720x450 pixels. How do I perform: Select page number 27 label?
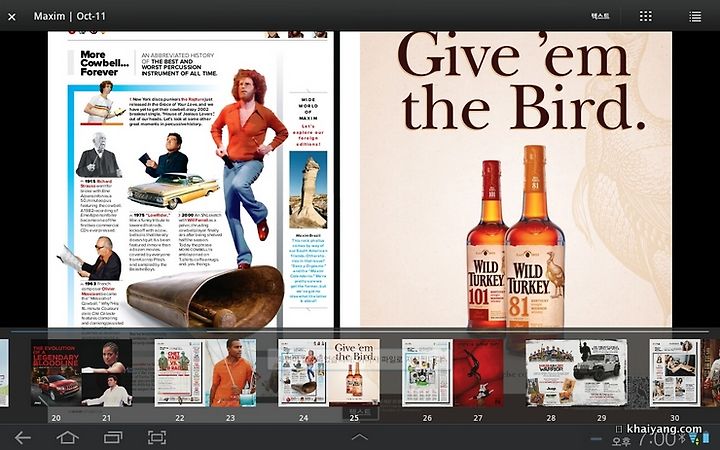point(478,418)
